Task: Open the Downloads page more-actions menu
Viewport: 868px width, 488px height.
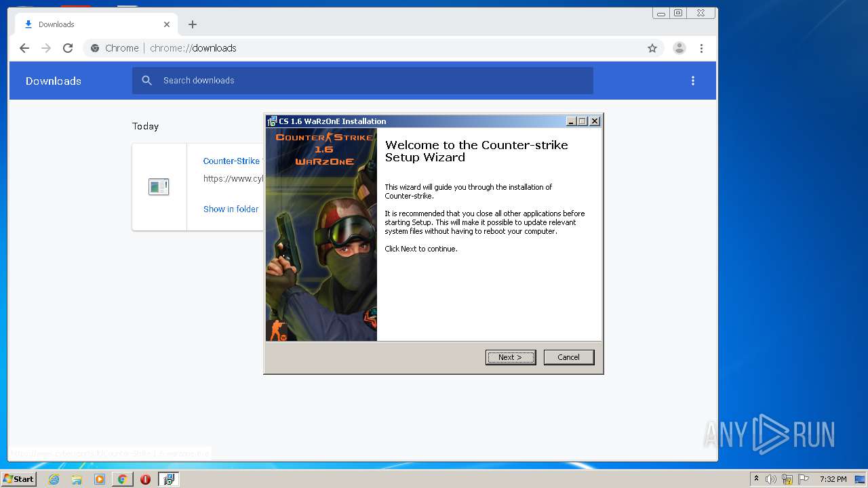Action: tap(692, 81)
